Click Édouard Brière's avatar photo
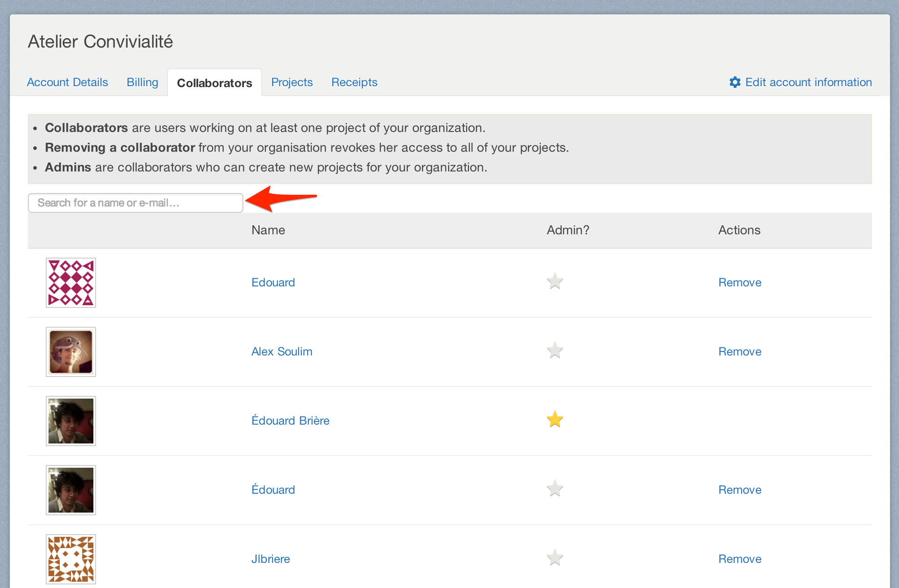This screenshot has width=899, height=588. [71, 421]
